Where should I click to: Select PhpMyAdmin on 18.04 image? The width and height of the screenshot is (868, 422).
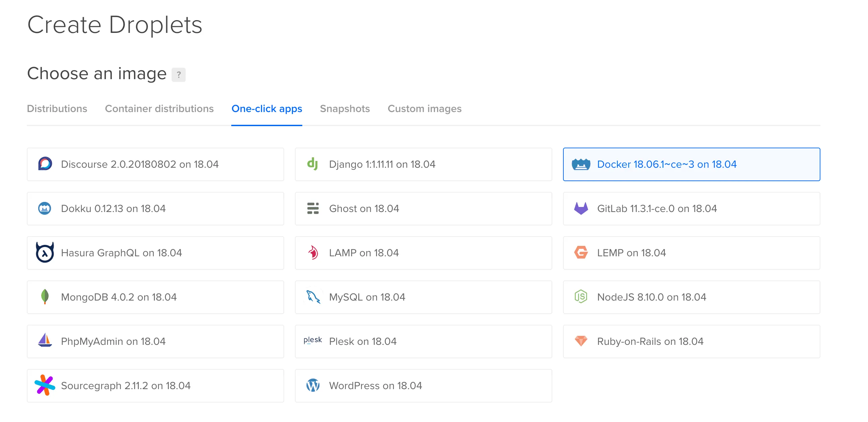point(156,341)
